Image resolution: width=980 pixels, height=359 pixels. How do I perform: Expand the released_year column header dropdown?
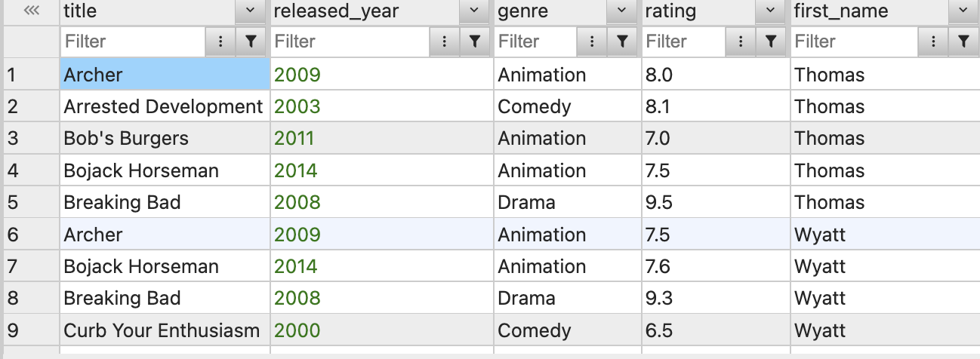474,11
